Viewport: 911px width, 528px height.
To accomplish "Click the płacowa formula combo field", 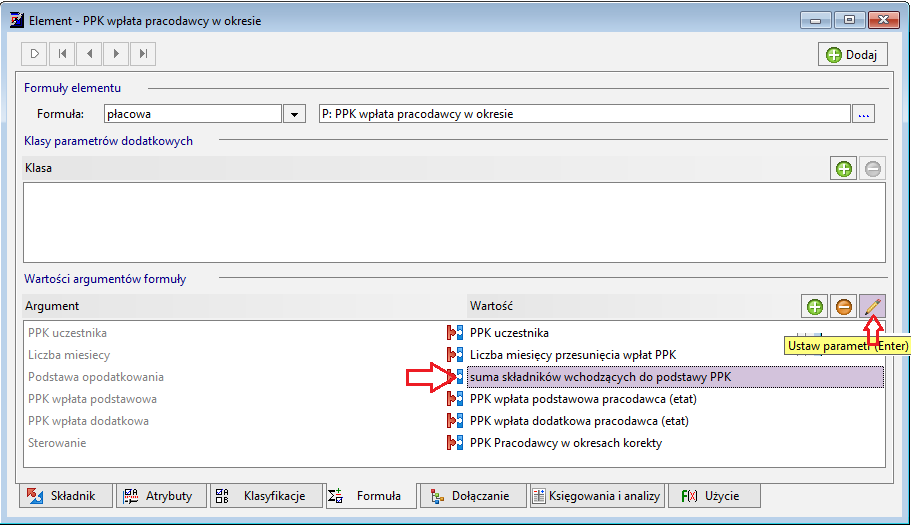I will coord(193,114).
